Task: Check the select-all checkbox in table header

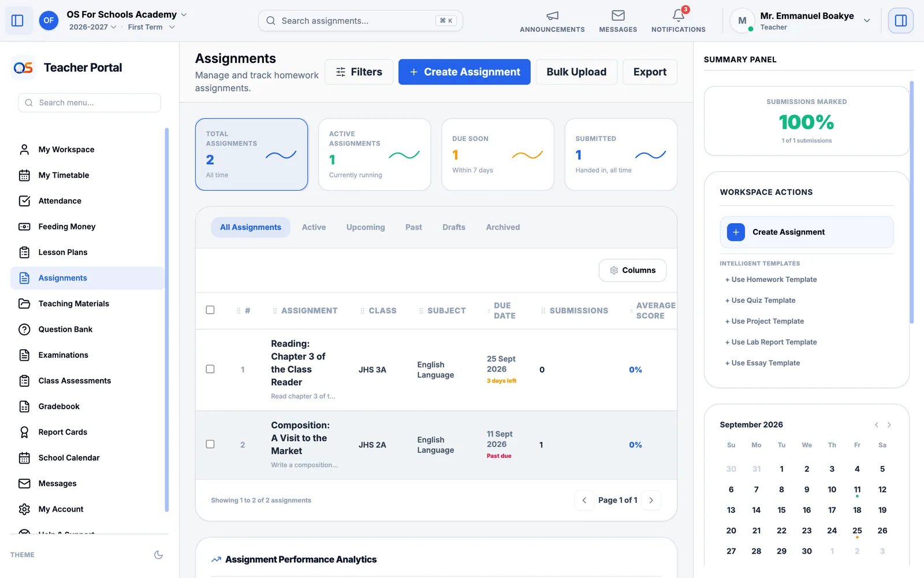Action: point(210,310)
